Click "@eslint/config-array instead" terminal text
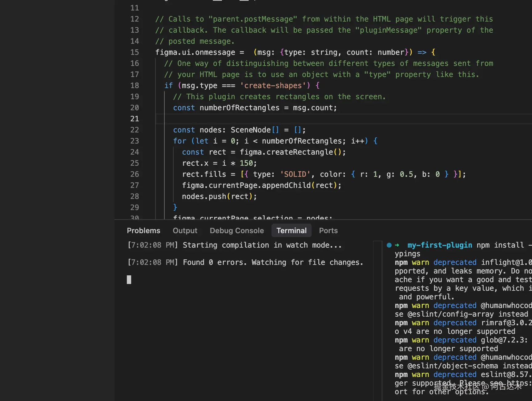 coord(468,314)
